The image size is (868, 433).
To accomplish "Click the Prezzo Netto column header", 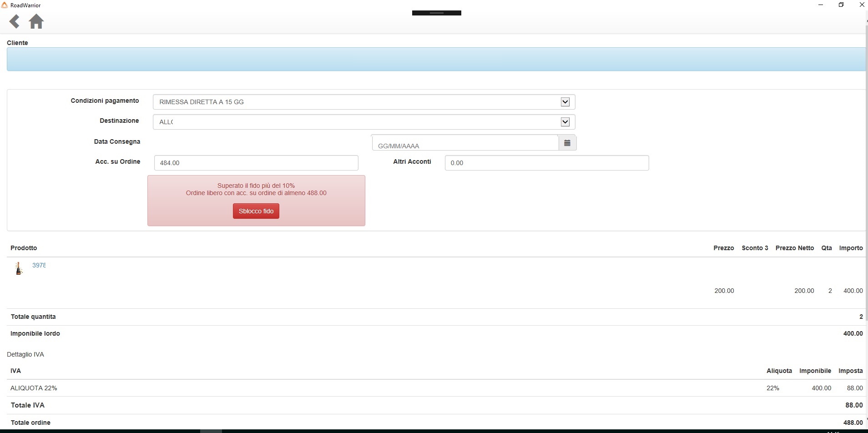I will (794, 248).
